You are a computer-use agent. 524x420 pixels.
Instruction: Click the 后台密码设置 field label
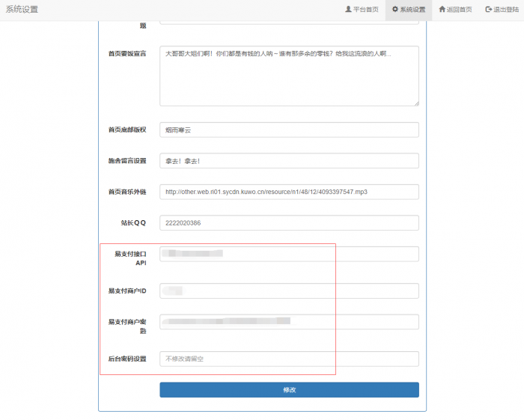(x=127, y=359)
